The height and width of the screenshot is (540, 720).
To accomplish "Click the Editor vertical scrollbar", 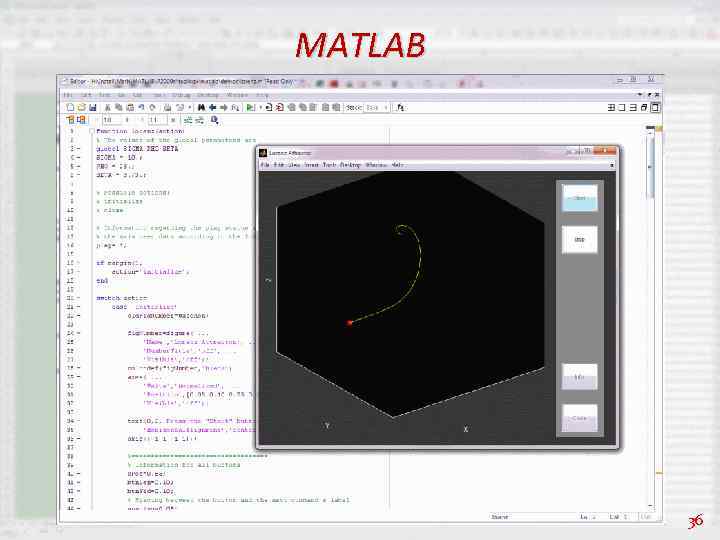I will (x=651, y=317).
